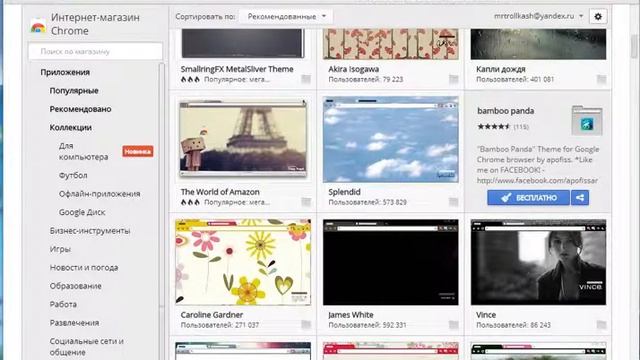The width and height of the screenshot is (640, 360).
Task: Click the small icon on Splendid card
Action: pos(453,202)
